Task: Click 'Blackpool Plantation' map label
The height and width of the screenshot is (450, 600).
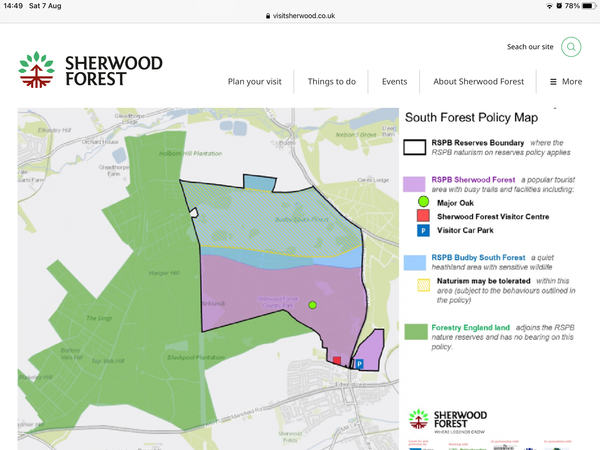Action: coord(196,357)
